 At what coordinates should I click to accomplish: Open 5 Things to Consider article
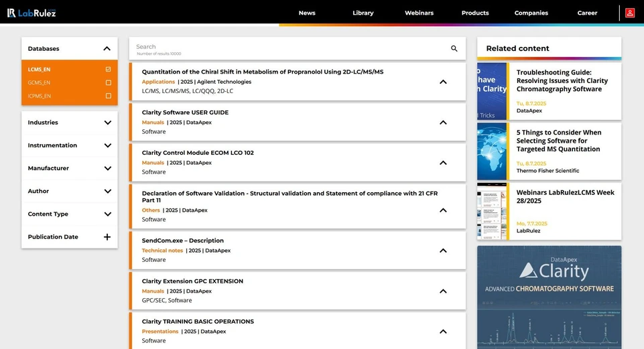pyautogui.click(x=559, y=141)
